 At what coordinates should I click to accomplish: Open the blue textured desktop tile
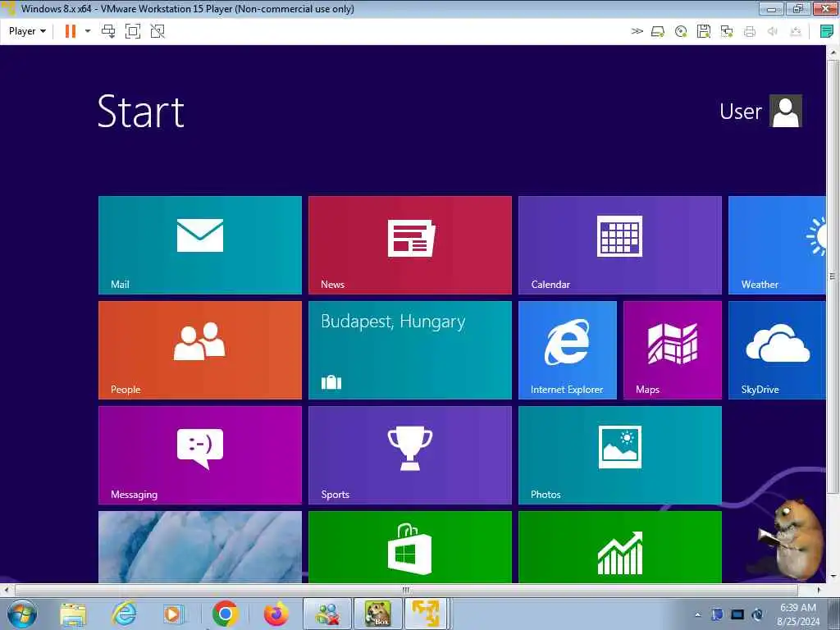(x=200, y=547)
